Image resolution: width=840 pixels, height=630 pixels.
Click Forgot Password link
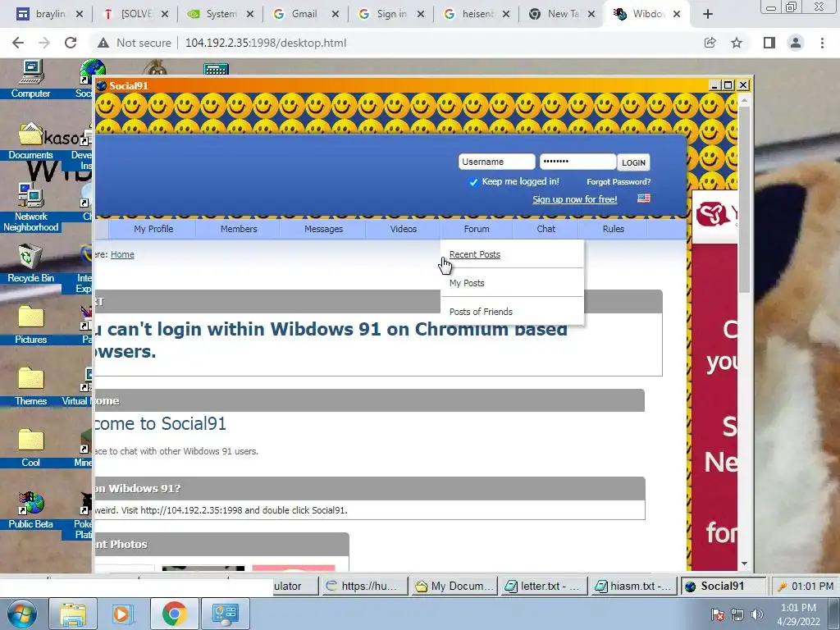(619, 182)
